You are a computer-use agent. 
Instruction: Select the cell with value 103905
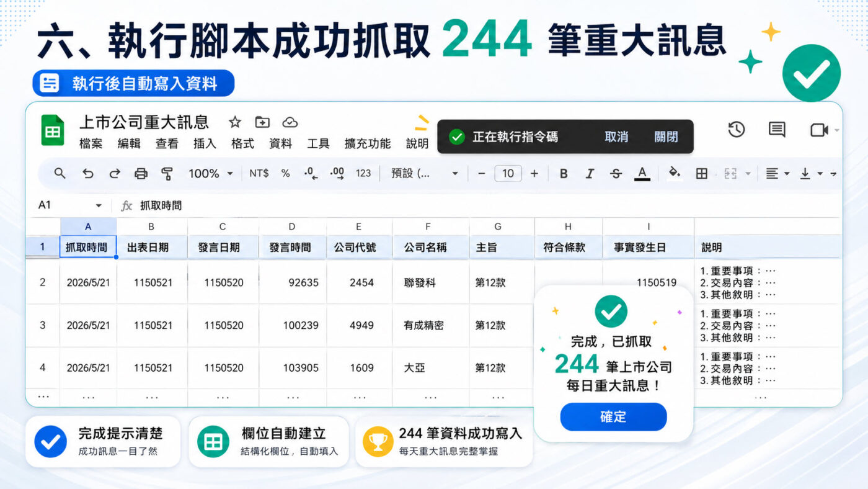point(293,367)
